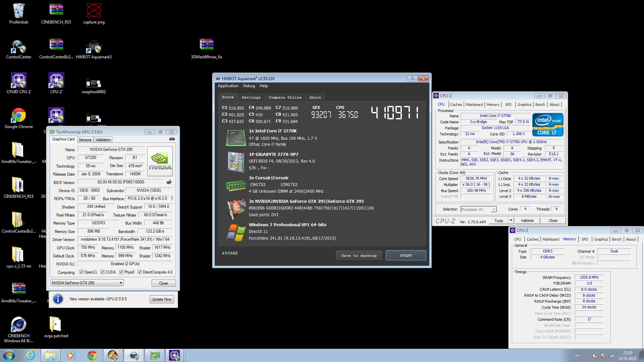
Task: Click the Close button in GPU-Z
Action: (163, 283)
